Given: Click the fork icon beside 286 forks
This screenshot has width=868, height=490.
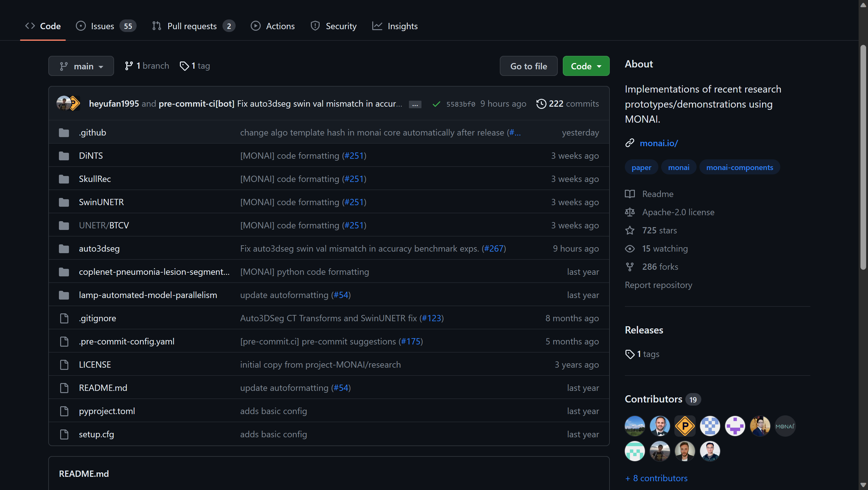Looking at the screenshot, I should (x=630, y=267).
